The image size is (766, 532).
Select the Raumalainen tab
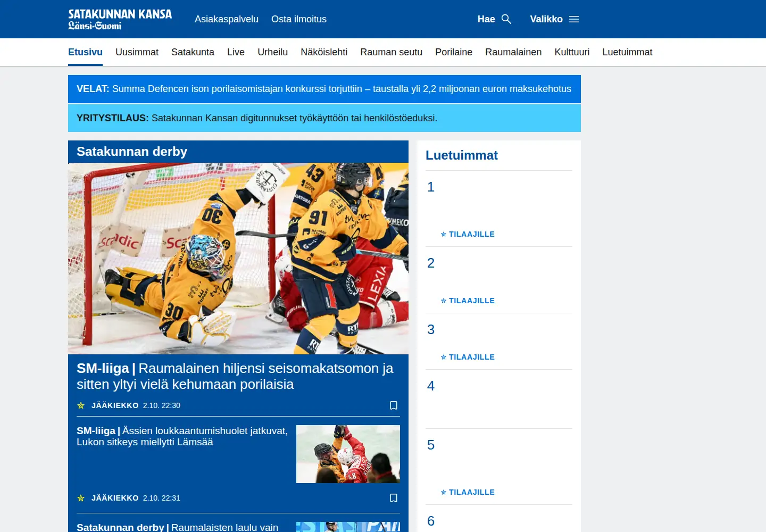pos(513,52)
